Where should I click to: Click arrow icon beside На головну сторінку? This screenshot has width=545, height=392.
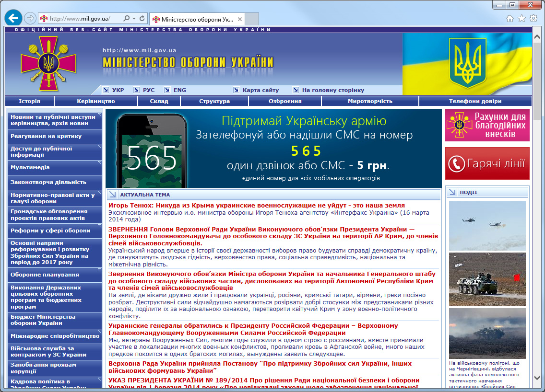click(x=296, y=90)
